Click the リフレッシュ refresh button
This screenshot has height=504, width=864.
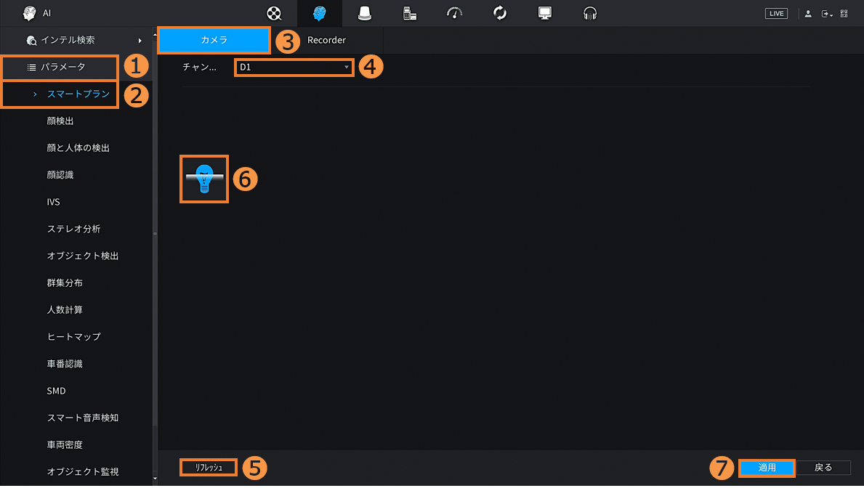click(209, 468)
